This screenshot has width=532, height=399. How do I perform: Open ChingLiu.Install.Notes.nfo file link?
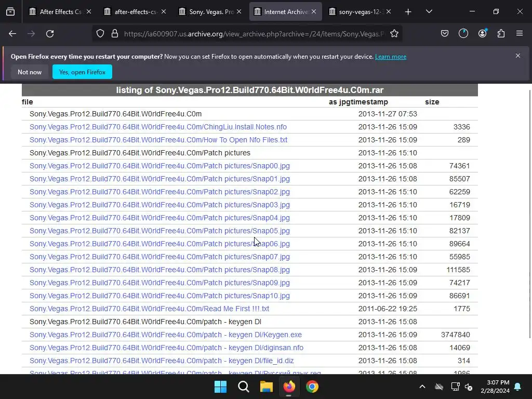pyautogui.click(x=158, y=127)
